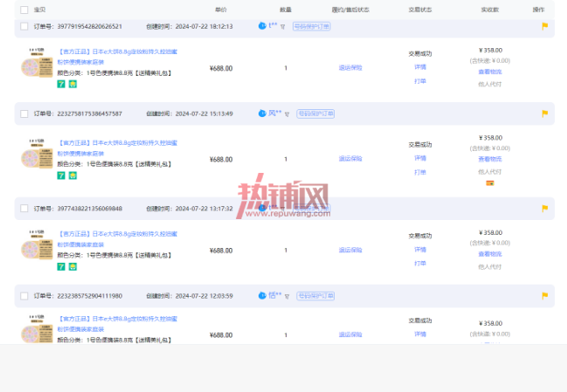
Task: Check order created at 13:17:32 checkbox
Action: (24, 209)
